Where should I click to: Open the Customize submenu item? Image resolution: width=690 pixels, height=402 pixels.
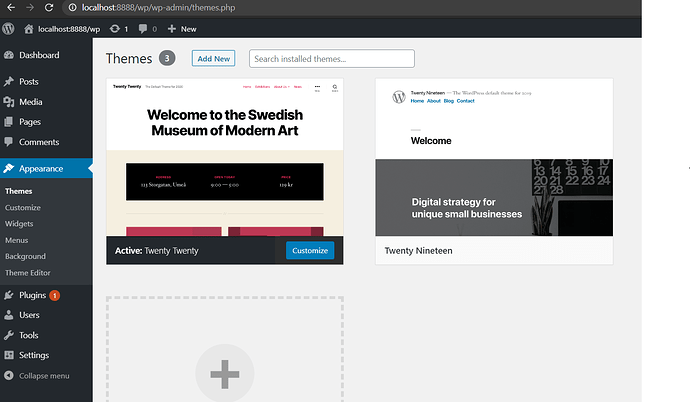[23, 207]
